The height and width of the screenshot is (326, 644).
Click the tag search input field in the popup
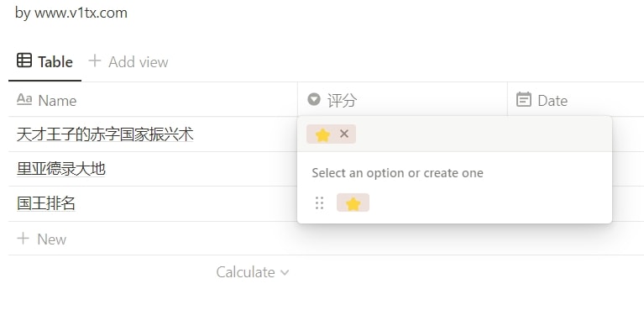click(x=480, y=134)
